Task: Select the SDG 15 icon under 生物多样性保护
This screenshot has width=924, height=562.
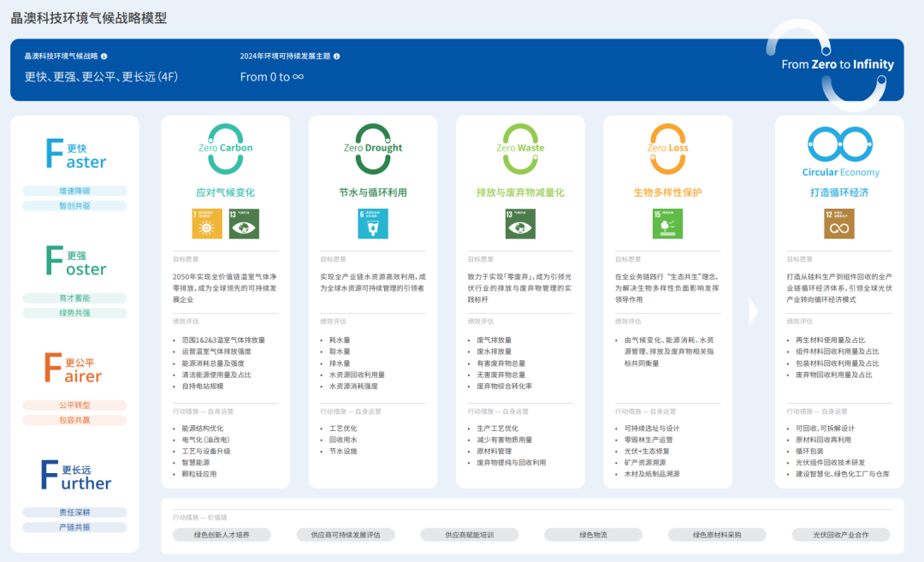Action: pos(667,223)
